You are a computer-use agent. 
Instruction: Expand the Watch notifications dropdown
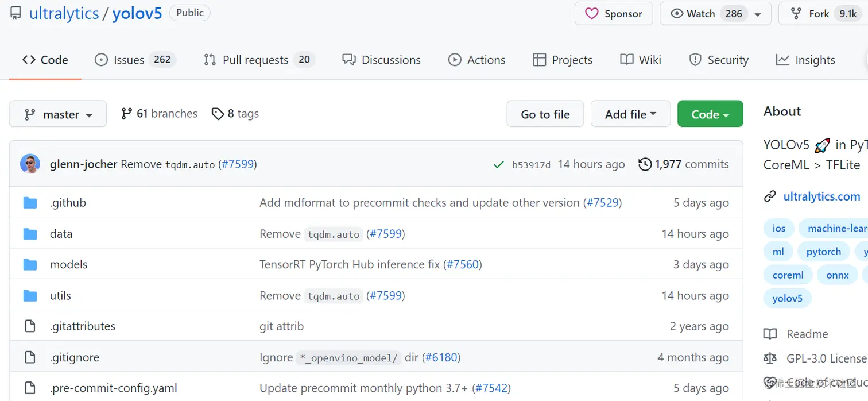(758, 14)
